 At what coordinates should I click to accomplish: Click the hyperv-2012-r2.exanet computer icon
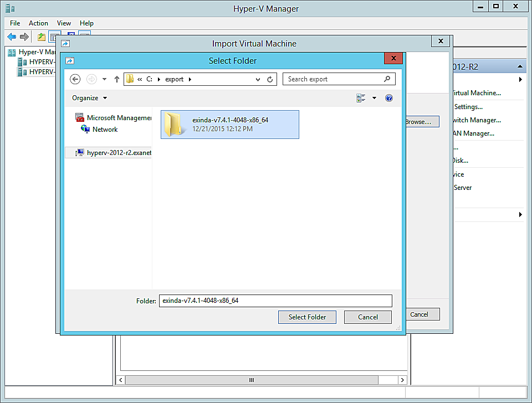click(80, 153)
